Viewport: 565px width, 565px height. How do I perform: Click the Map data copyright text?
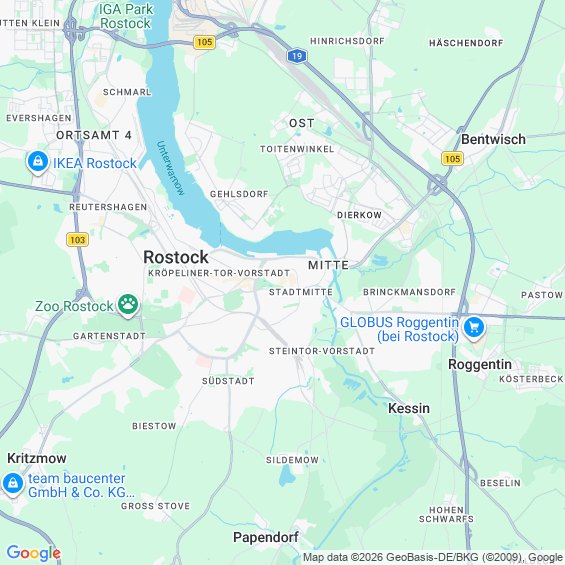point(432,557)
